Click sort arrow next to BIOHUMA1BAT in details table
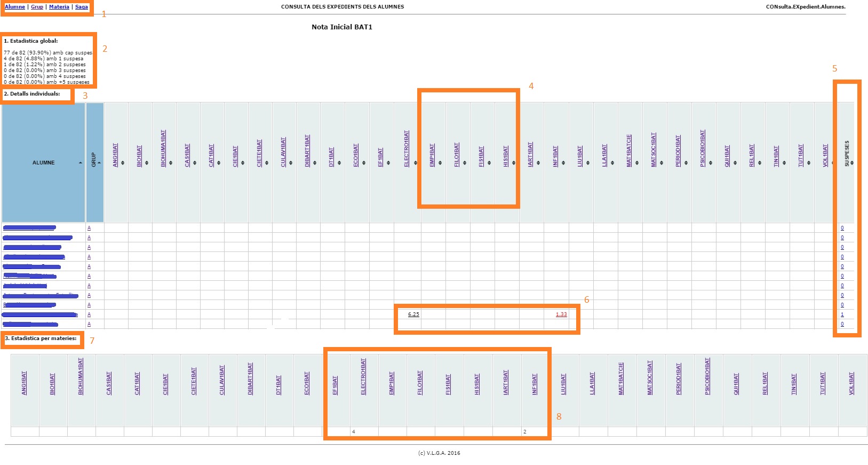The height and width of the screenshot is (465, 868). coord(171,163)
